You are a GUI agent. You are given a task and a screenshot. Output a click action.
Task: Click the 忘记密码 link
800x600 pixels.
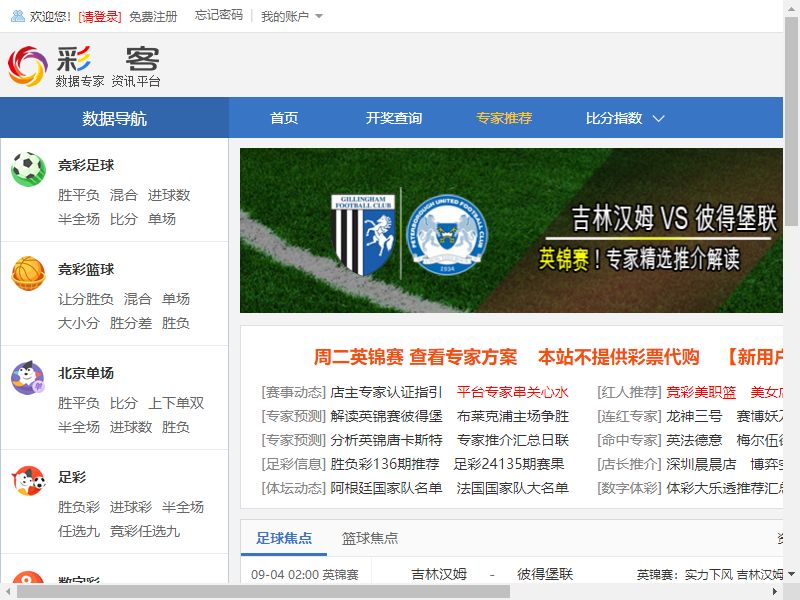(x=218, y=15)
